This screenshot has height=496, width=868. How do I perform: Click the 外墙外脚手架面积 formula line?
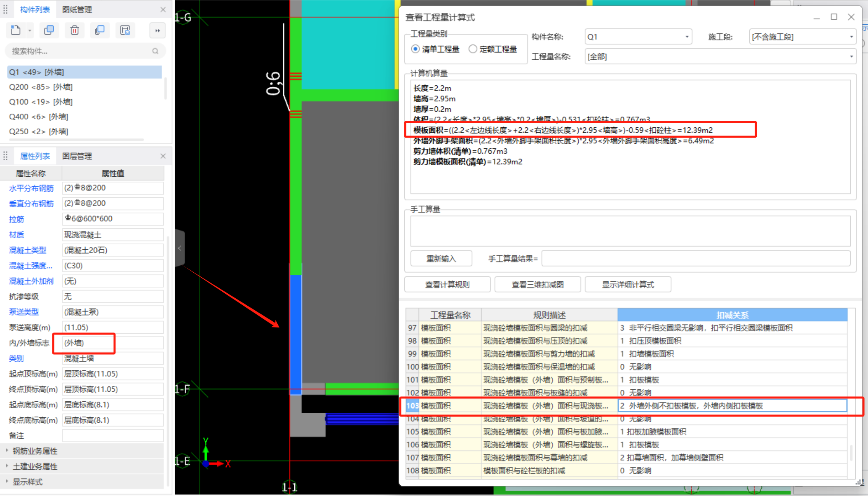click(x=563, y=141)
